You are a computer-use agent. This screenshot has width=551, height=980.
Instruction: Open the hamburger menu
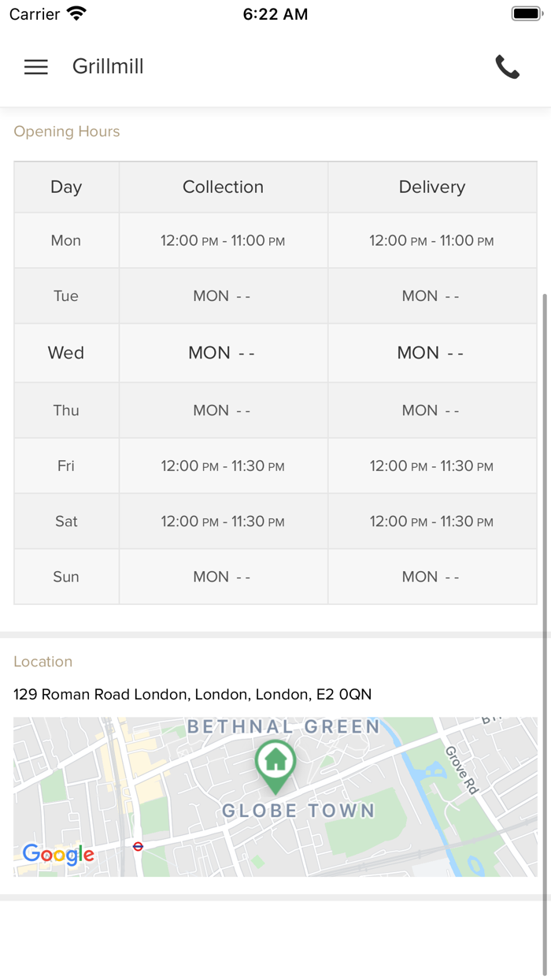pyautogui.click(x=36, y=67)
